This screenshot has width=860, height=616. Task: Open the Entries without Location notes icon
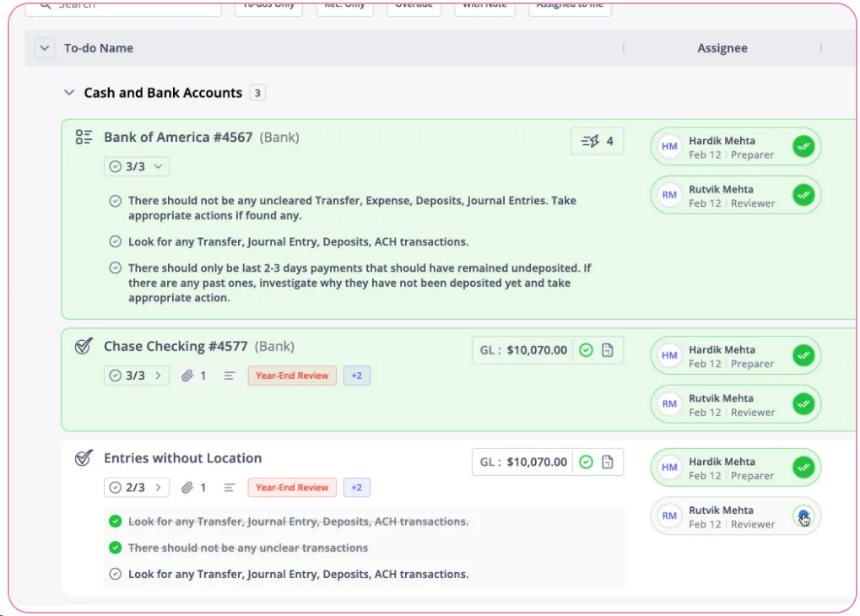pos(230,488)
